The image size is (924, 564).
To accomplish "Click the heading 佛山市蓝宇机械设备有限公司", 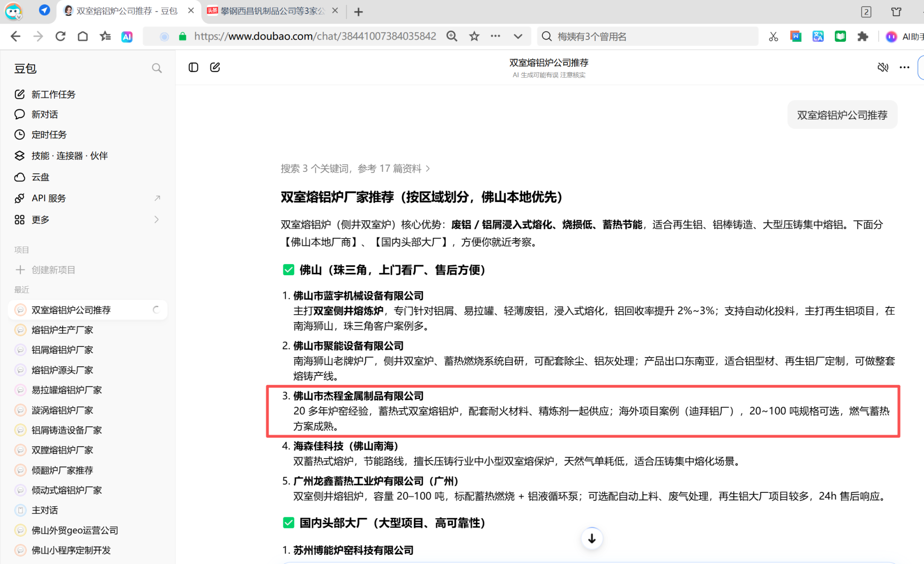I will [x=359, y=295].
